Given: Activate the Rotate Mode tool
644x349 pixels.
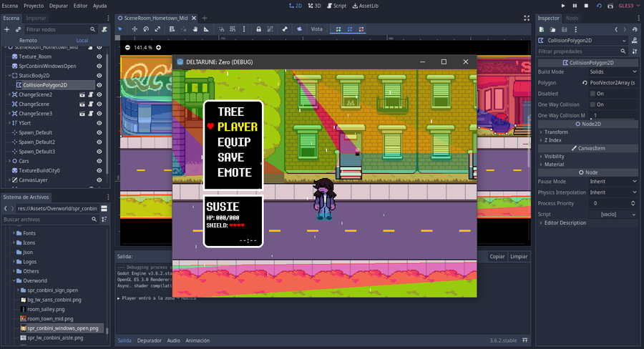Looking at the screenshot, I should (146, 29).
